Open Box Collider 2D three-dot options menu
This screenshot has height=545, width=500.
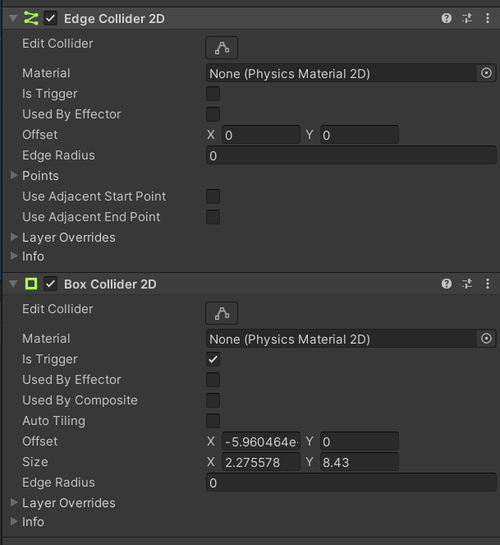click(x=487, y=284)
